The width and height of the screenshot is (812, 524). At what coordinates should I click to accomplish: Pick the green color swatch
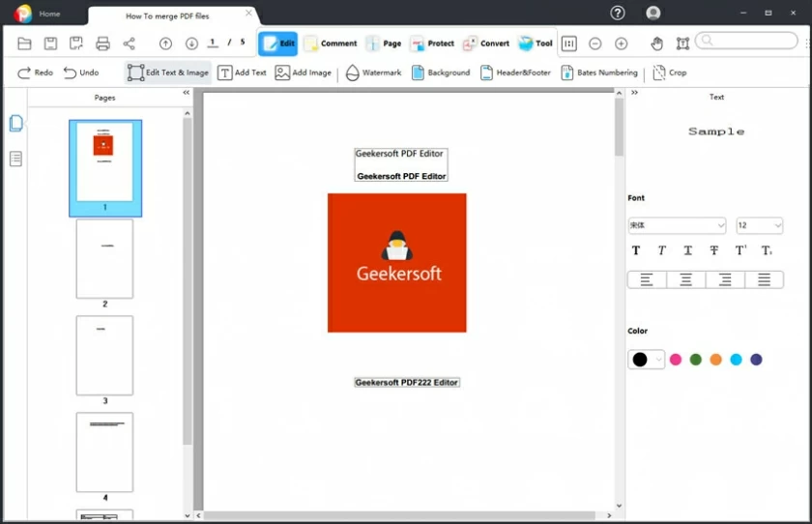click(695, 360)
